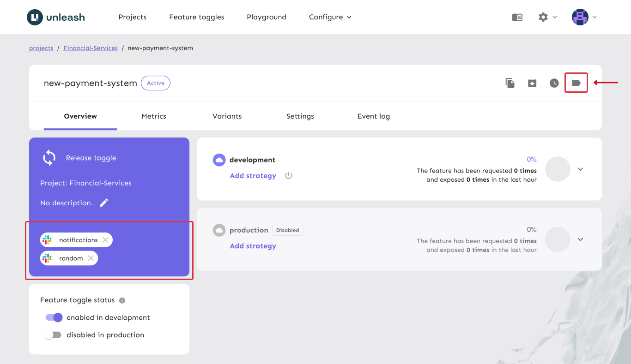
Task: Remove the notifications tag
Action: (105, 240)
